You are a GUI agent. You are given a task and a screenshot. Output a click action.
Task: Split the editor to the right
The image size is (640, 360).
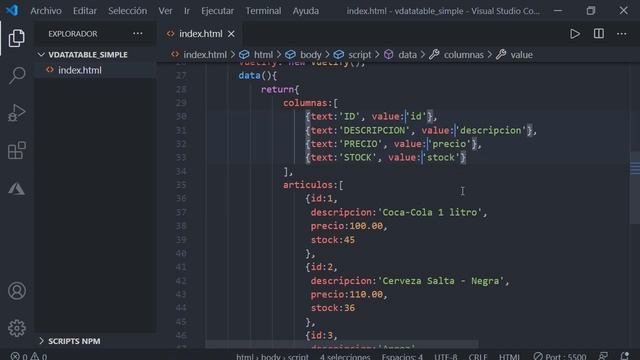(x=598, y=34)
